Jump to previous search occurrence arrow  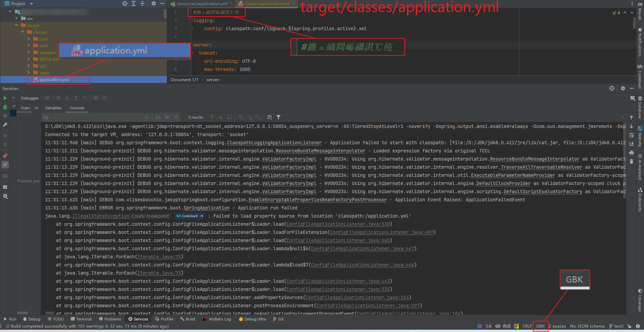pyautogui.click(x=212, y=117)
